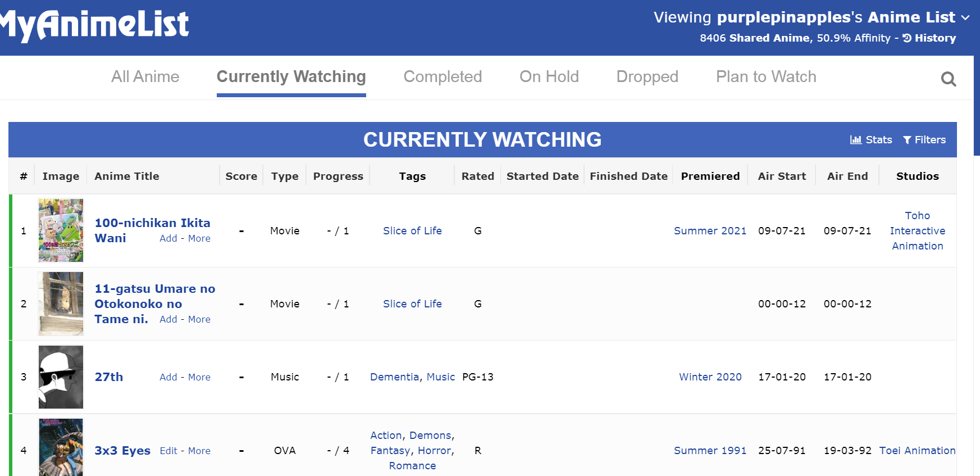Viewport: 980px width, 476px height.
Task: Add 100-nichikan Ikita Wani to list
Action: tap(168, 238)
